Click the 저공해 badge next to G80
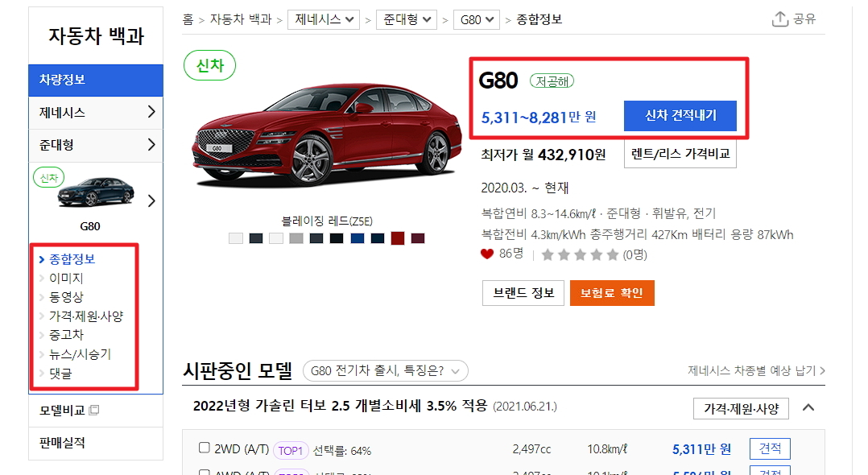The height and width of the screenshot is (475, 868). [552, 81]
